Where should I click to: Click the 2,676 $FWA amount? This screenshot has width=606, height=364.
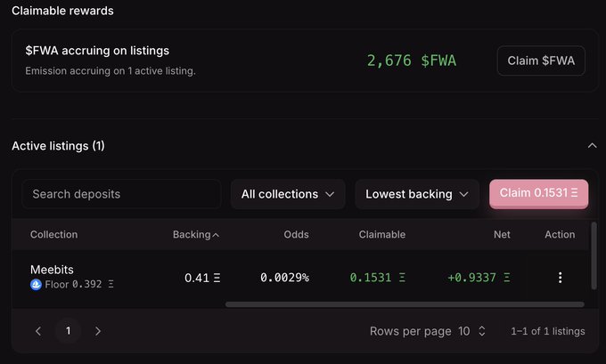411,61
